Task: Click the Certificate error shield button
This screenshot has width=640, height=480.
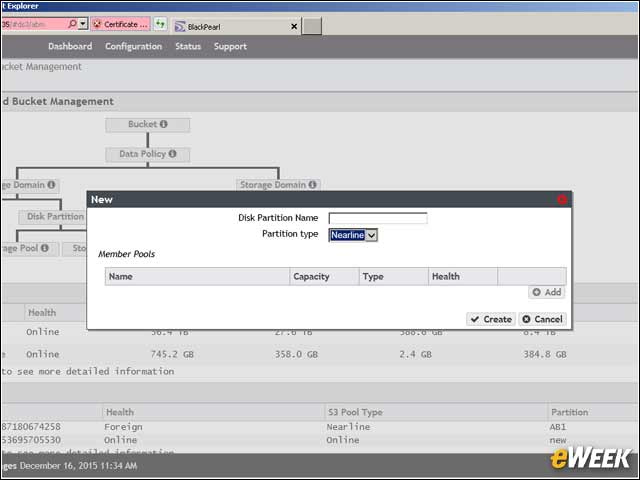Action: [x=120, y=24]
